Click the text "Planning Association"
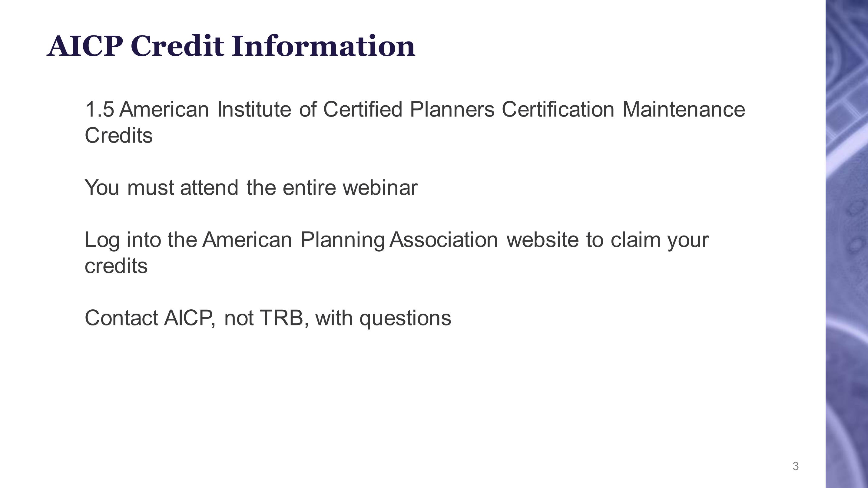This screenshot has height=488, width=868. point(399,240)
